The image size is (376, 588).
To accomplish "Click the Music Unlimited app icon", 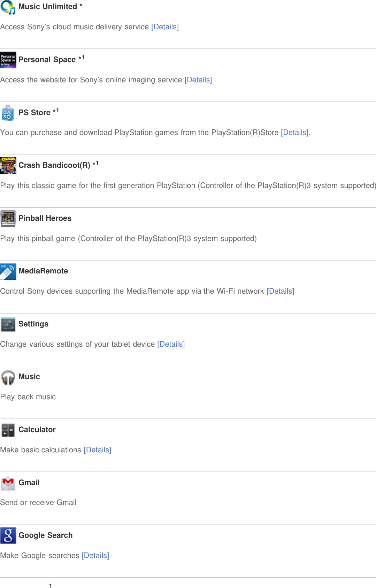I will click(x=8, y=7).
